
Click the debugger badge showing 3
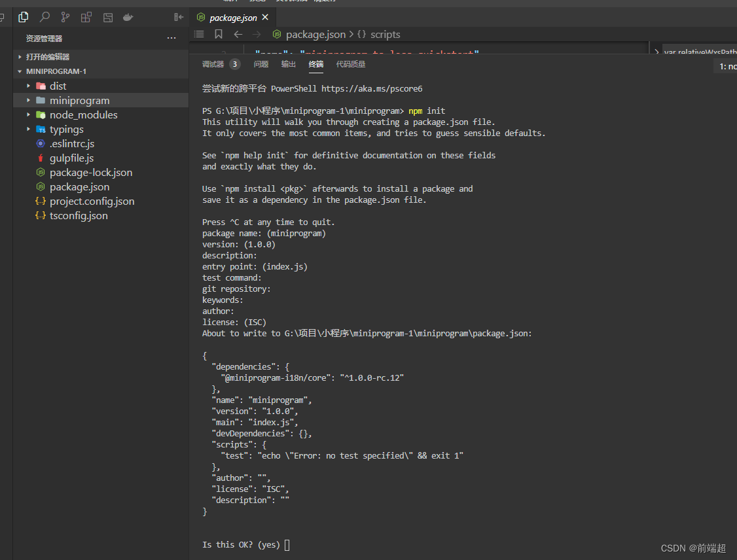(234, 64)
